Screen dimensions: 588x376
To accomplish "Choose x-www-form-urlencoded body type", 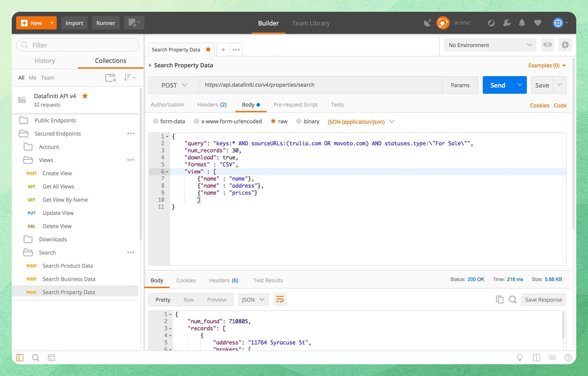I will click(196, 121).
